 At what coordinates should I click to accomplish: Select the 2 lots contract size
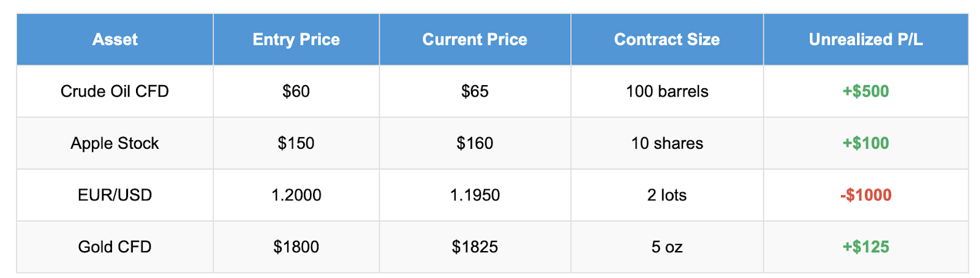[666, 195]
